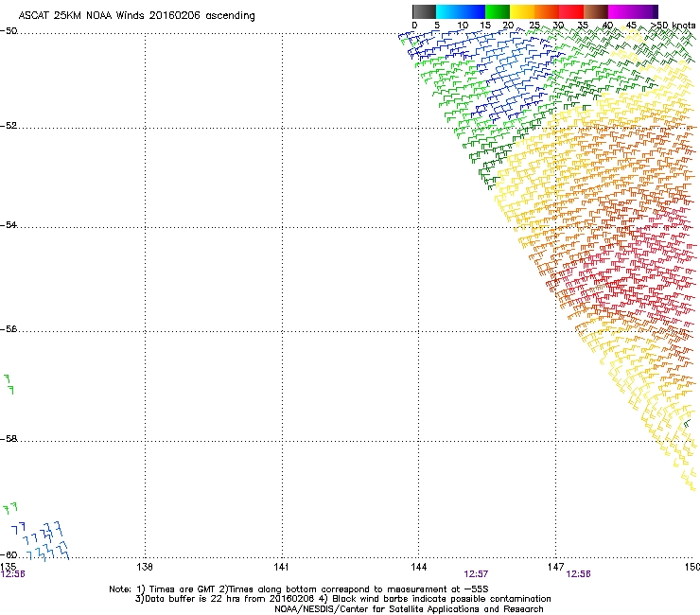
Task: Click the 'Data buffer is 22 hrs' note line
Action: tap(342, 599)
